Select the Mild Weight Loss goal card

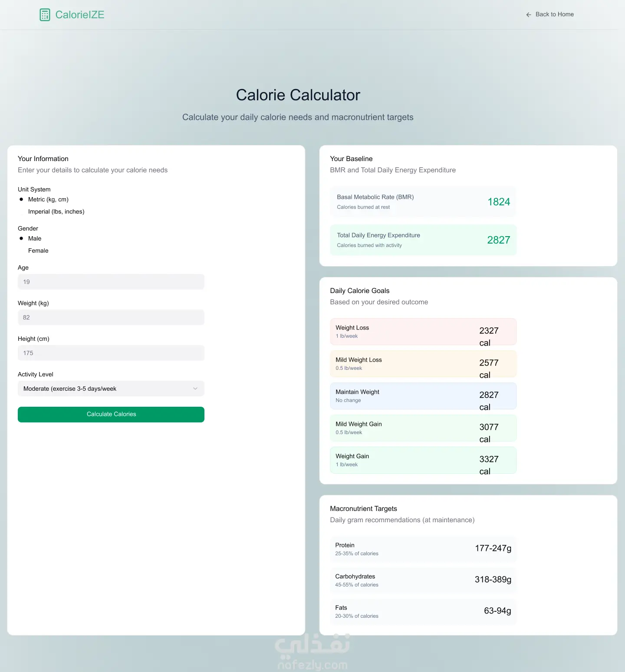tap(423, 364)
